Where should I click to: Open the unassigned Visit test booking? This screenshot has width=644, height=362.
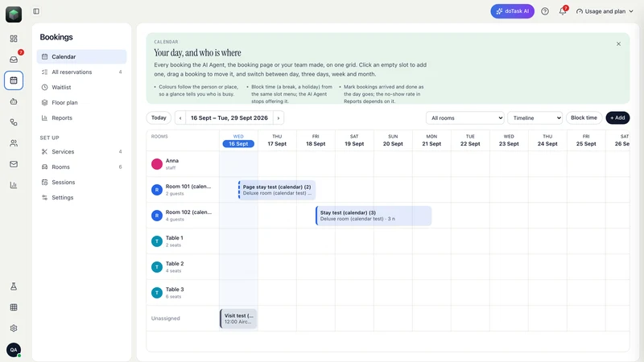tap(238, 319)
